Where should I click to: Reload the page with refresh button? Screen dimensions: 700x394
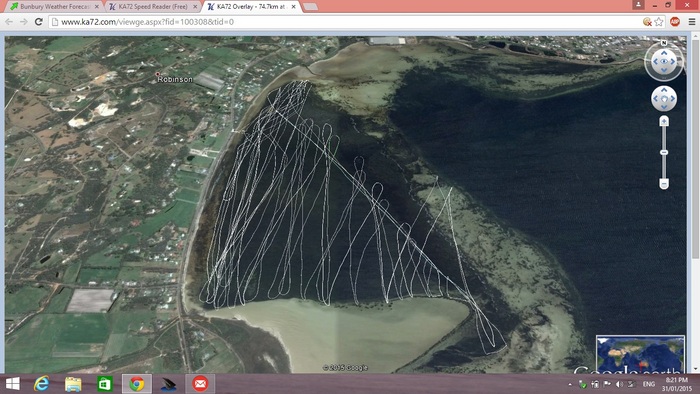click(39, 22)
